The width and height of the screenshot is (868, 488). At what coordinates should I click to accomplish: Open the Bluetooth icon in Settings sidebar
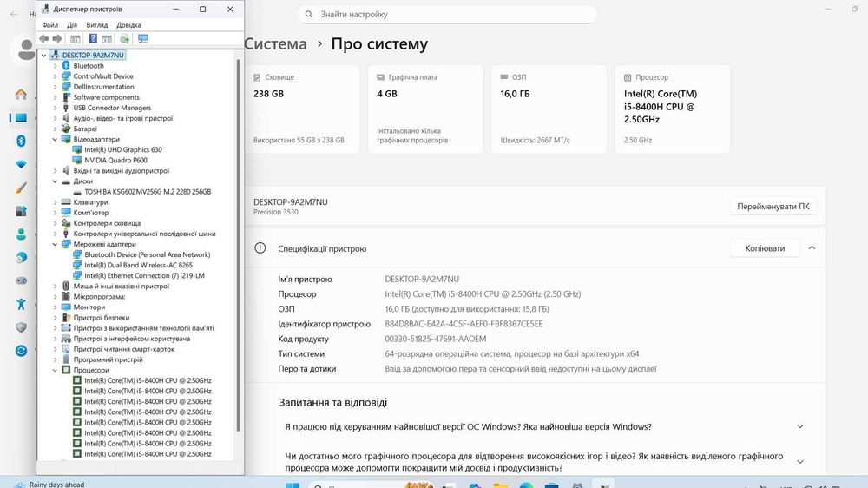click(x=21, y=141)
